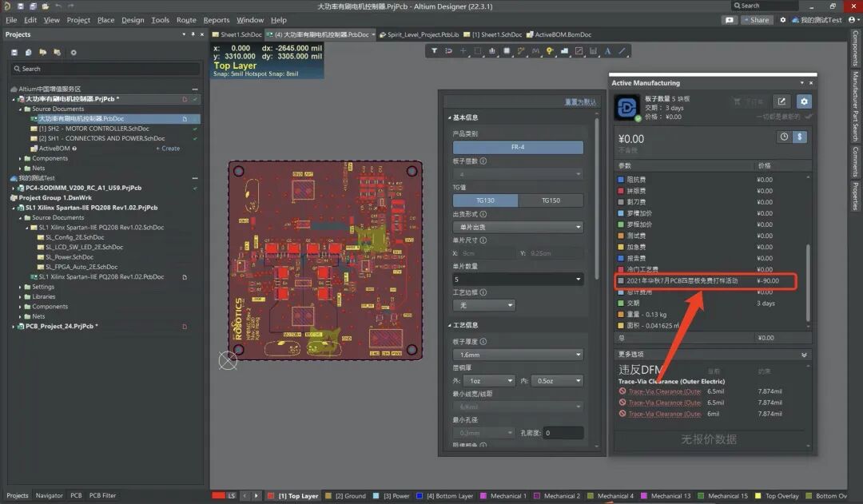The height and width of the screenshot is (504, 863).
Task: Select the dashed rectangle selection tool
Action: (x=478, y=50)
